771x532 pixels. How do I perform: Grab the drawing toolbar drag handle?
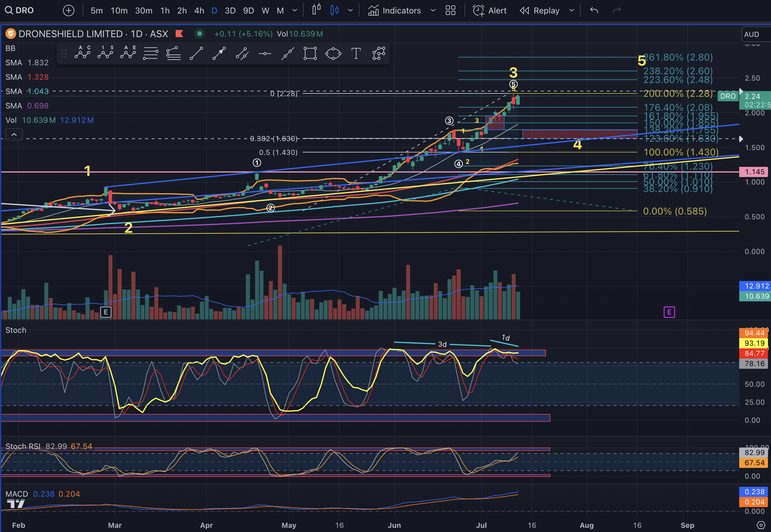[x=64, y=53]
